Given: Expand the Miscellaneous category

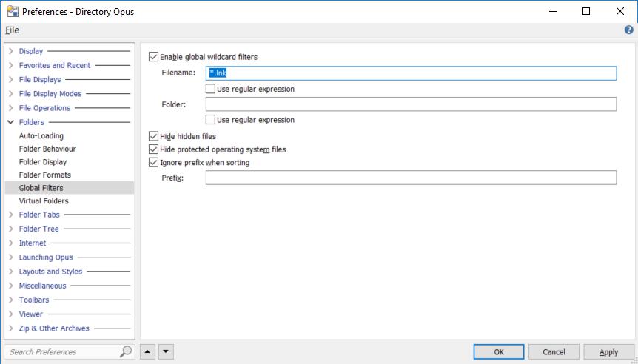Looking at the screenshot, I should (11, 286).
